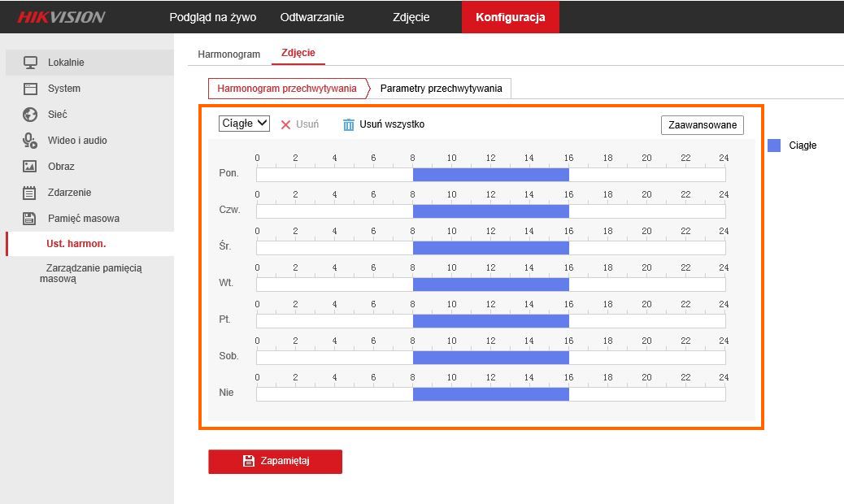This screenshot has width=844, height=504.
Task: Open the Ciągłe recording type dropdown
Action: point(244,124)
